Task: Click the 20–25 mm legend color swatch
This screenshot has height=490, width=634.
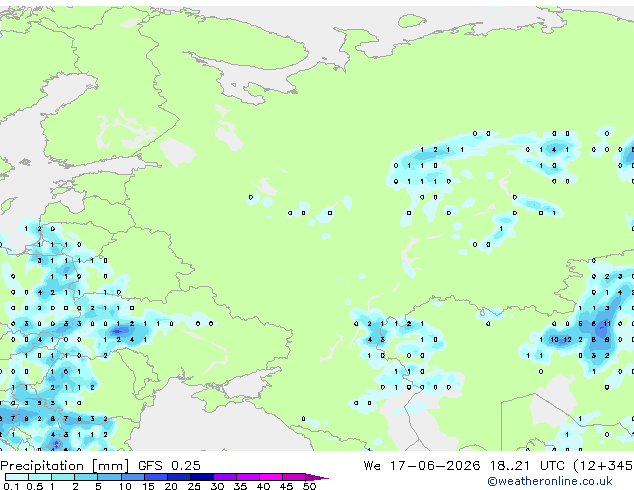Action: coord(179,477)
